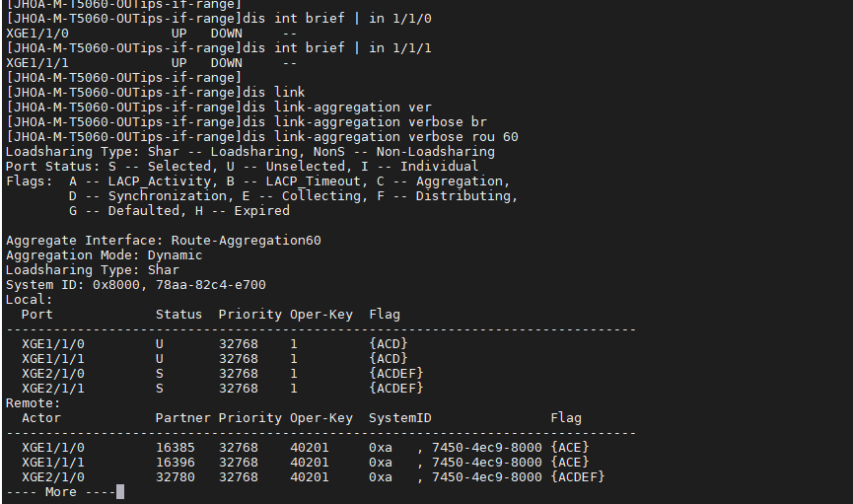Click the 'Oper-Key' column header under Local
The width and height of the screenshot is (853, 504).
[x=320, y=315]
